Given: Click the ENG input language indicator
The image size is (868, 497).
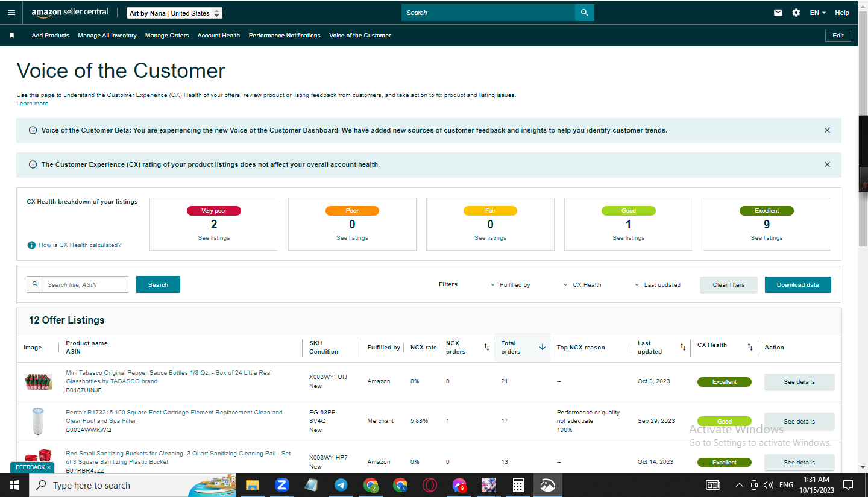Looking at the screenshot, I should point(786,485).
